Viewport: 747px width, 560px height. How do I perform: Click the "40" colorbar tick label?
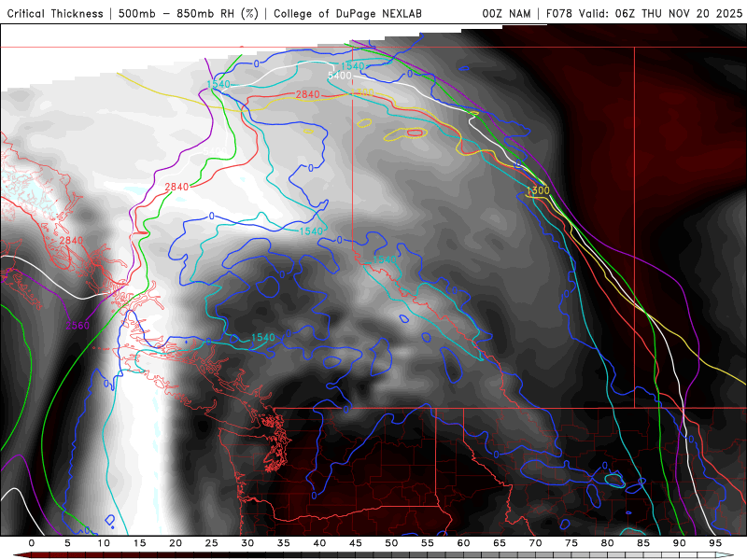[x=319, y=543]
